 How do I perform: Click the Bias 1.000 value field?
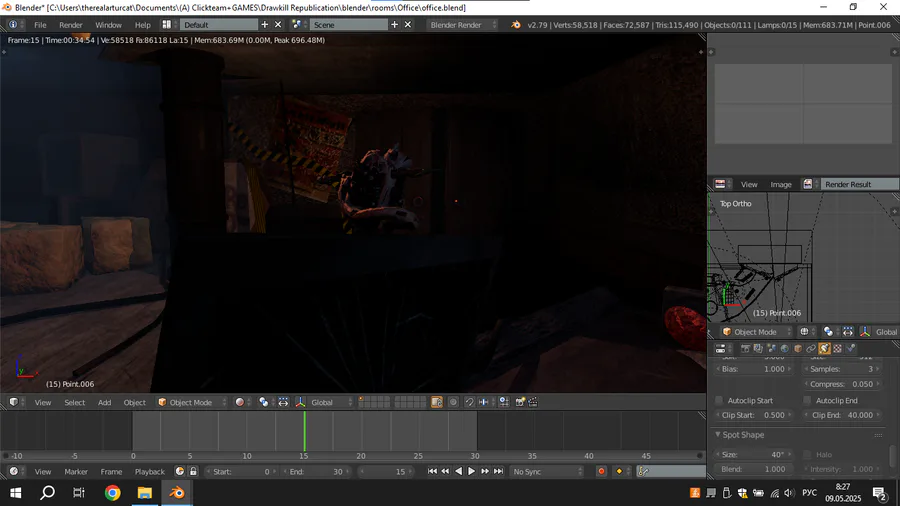(754, 369)
